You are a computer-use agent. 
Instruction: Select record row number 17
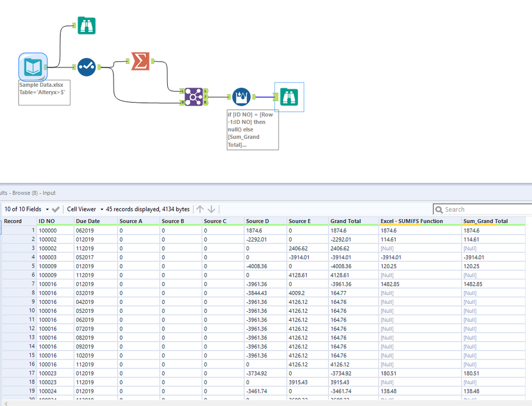(x=19, y=373)
